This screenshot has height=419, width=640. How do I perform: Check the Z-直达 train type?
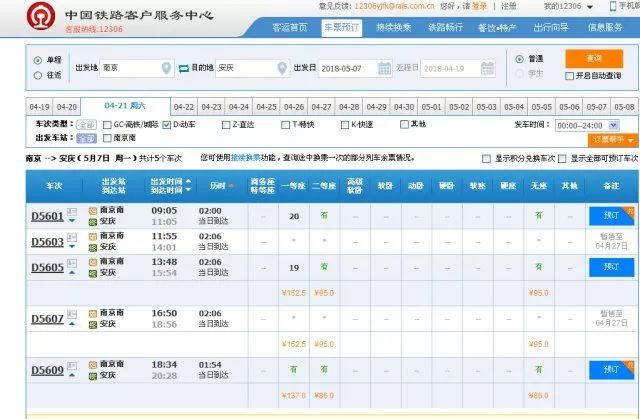click(x=226, y=125)
